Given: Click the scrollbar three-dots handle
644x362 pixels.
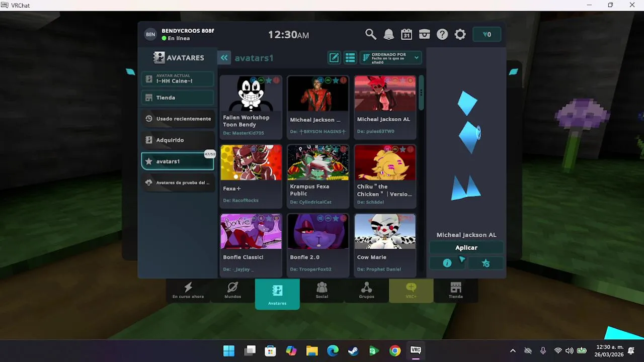Looking at the screenshot, I should (x=421, y=93).
